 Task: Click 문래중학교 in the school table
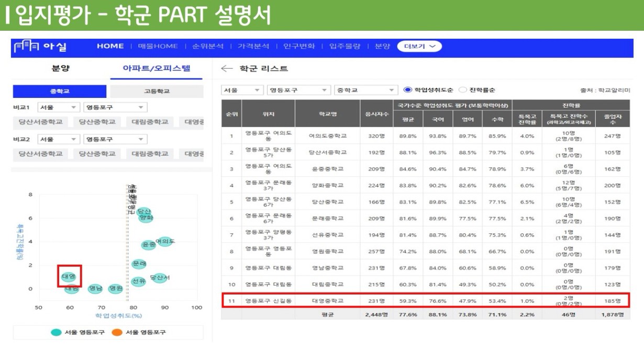tap(328, 218)
